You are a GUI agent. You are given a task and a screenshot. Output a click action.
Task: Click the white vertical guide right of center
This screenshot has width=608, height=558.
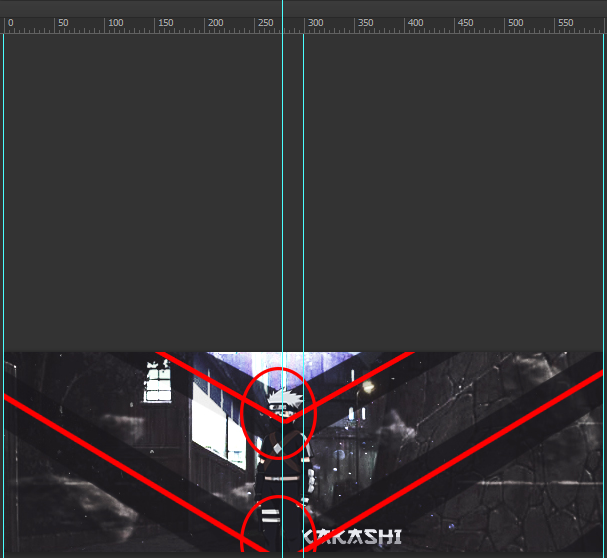point(304,200)
